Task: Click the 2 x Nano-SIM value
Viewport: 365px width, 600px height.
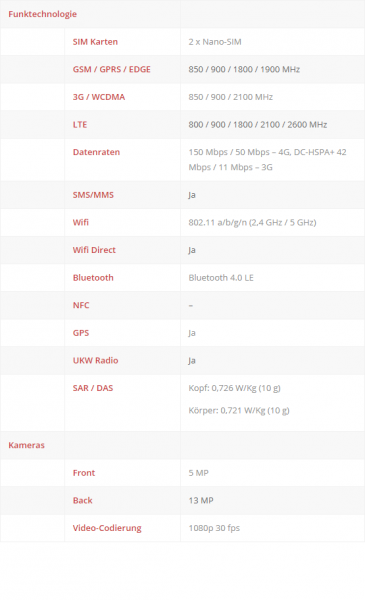Action: coord(215,42)
